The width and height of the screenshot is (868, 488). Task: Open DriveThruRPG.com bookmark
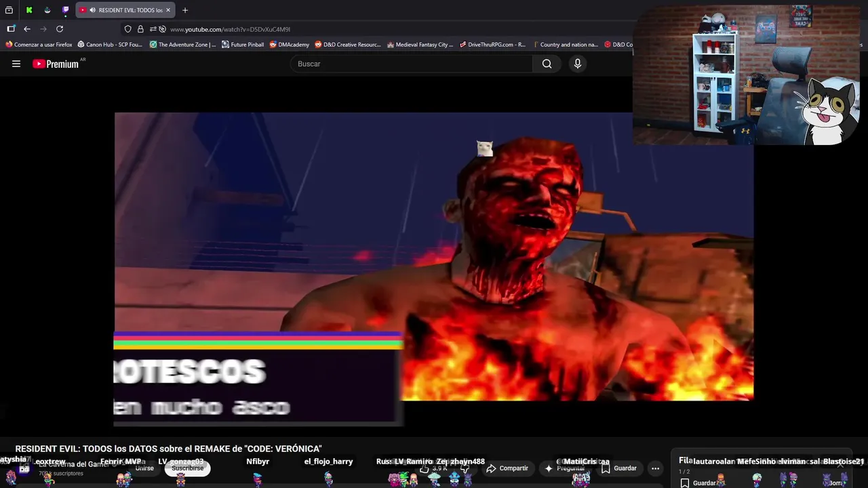pyautogui.click(x=492, y=45)
